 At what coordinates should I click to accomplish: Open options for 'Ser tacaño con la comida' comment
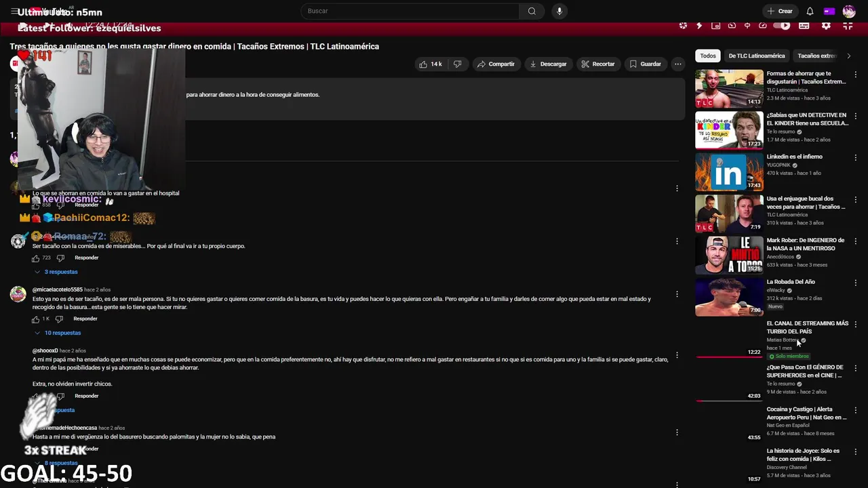coord(677,241)
